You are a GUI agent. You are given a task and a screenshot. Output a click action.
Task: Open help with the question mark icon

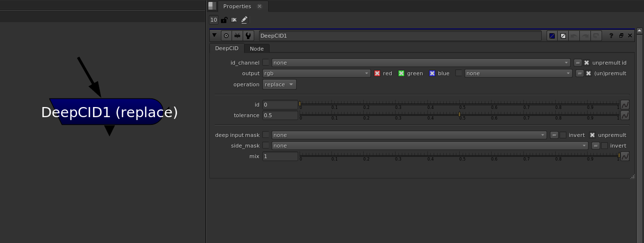(x=611, y=36)
